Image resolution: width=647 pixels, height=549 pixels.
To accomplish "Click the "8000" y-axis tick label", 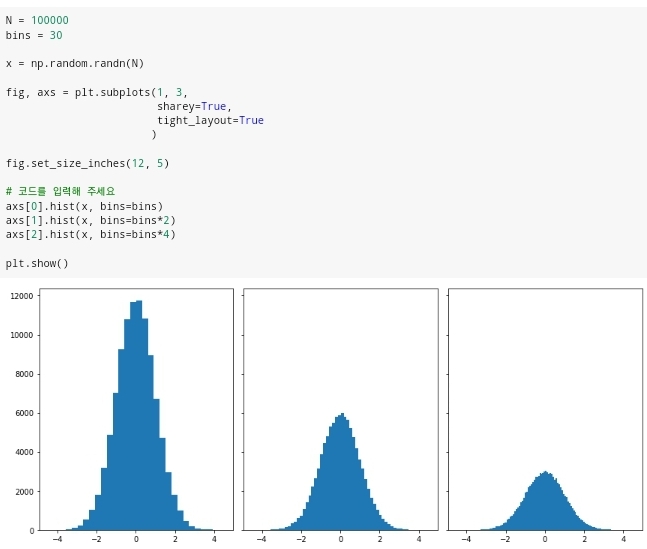I will [x=24, y=374].
